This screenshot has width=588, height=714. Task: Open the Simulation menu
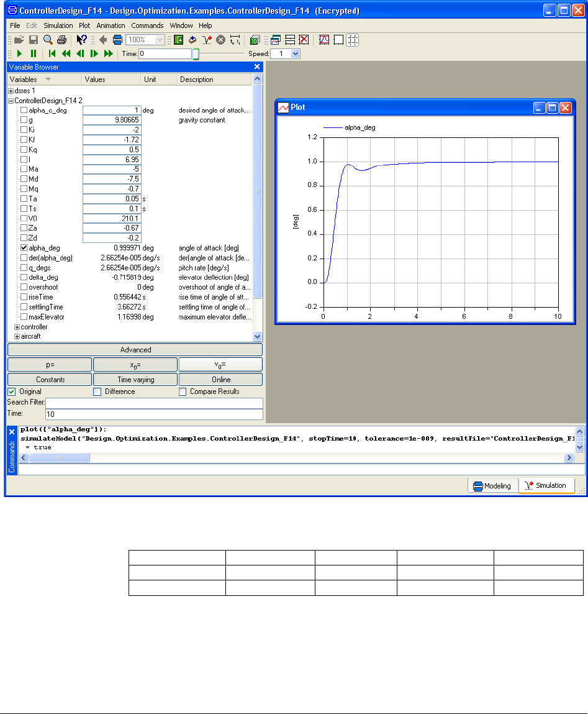[58, 25]
